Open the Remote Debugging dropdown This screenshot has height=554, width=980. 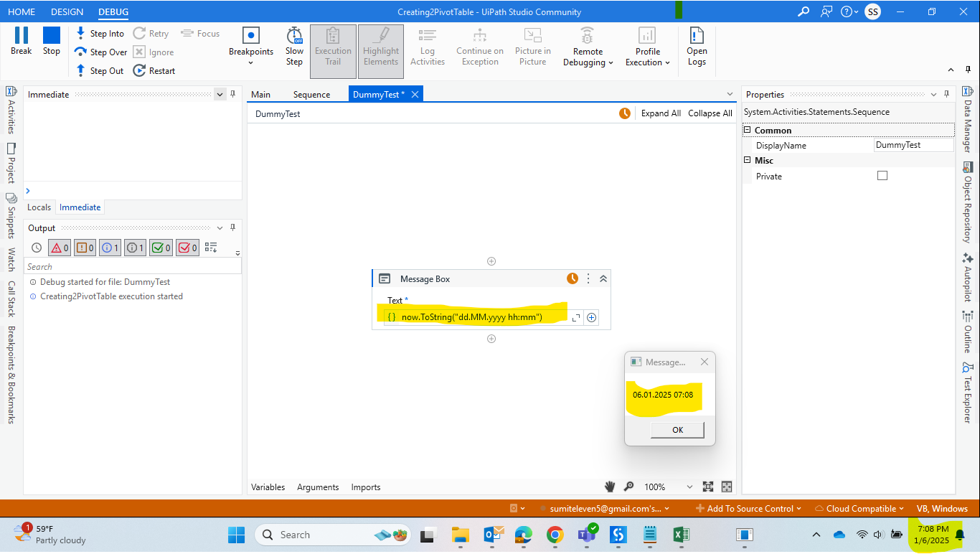point(588,47)
